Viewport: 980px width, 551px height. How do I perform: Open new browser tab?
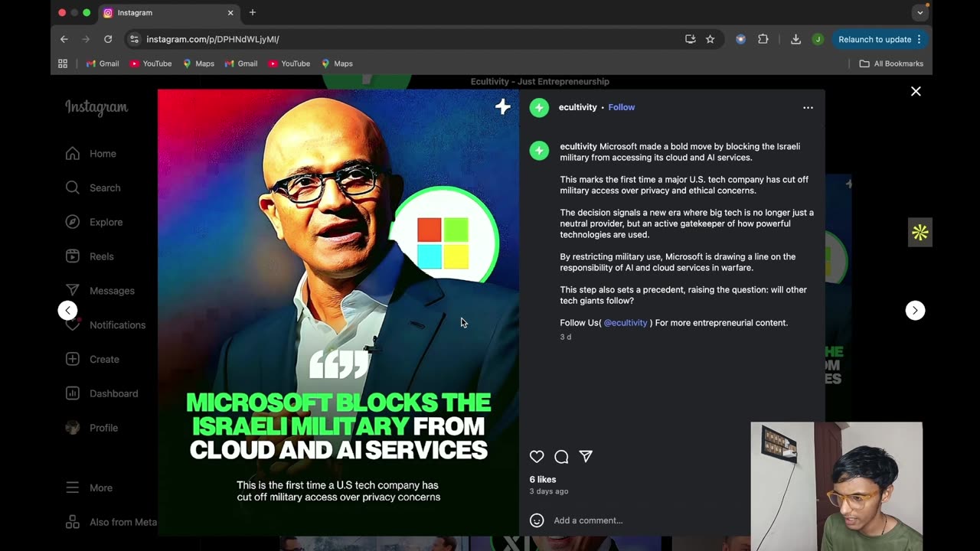point(253,12)
